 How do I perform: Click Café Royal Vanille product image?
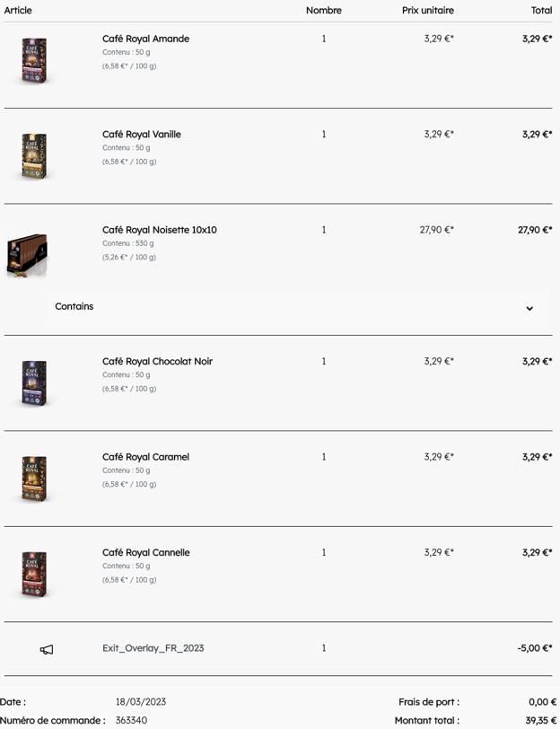[x=34, y=156]
